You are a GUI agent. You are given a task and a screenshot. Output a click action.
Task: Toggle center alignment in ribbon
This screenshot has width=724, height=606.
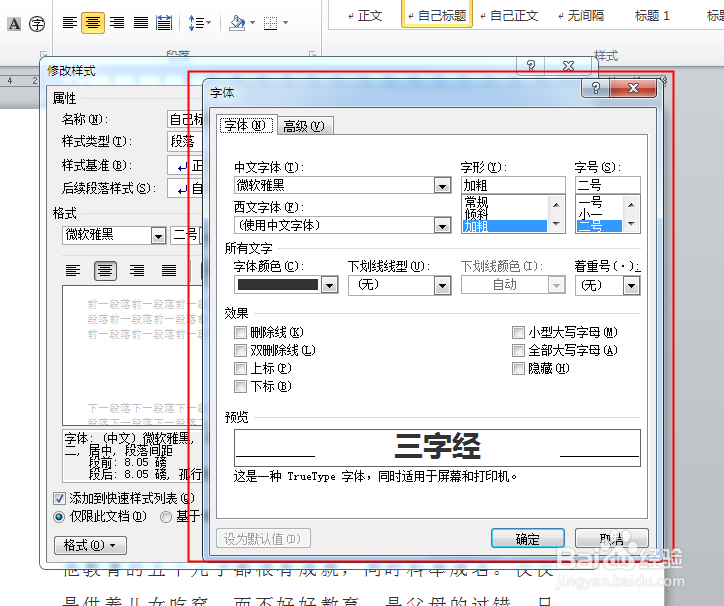[93, 23]
